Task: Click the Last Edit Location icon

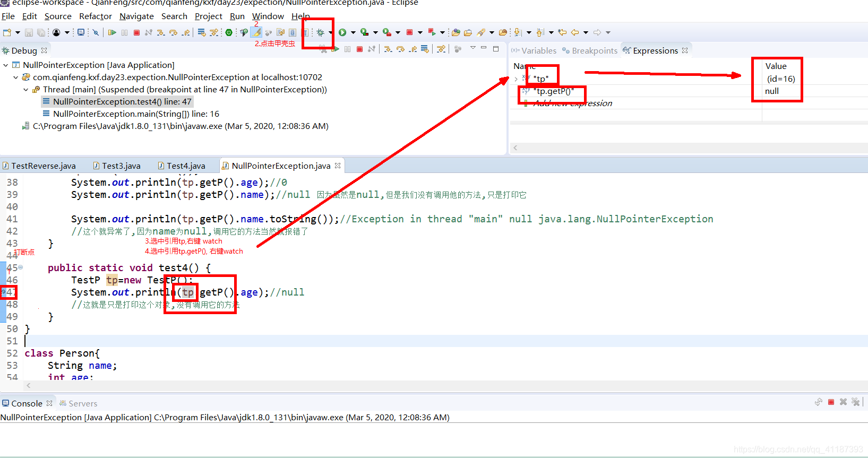Action: click(562, 32)
